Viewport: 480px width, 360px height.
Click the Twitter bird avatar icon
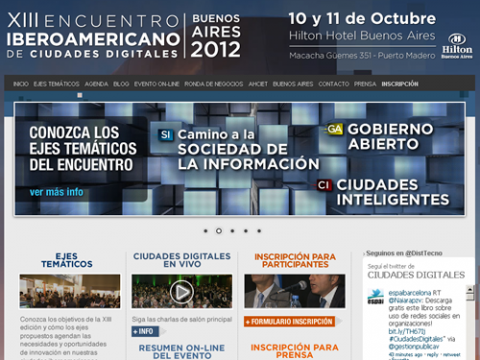tap(376, 297)
